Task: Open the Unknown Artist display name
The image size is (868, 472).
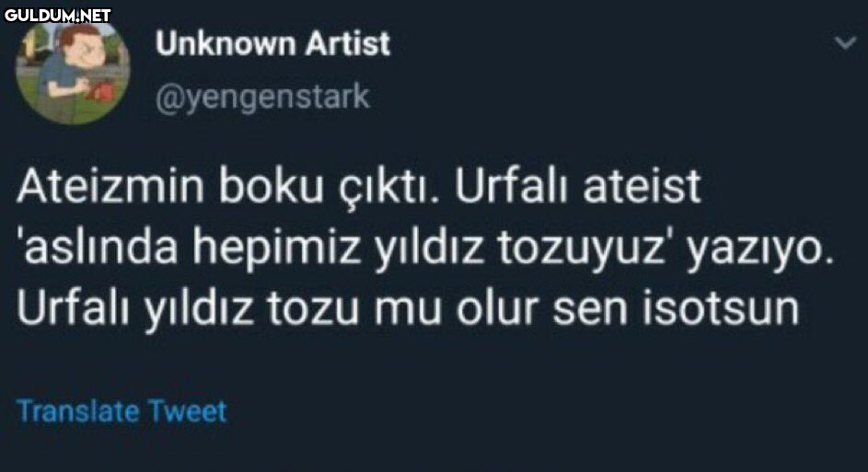Action: coord(272,43)
